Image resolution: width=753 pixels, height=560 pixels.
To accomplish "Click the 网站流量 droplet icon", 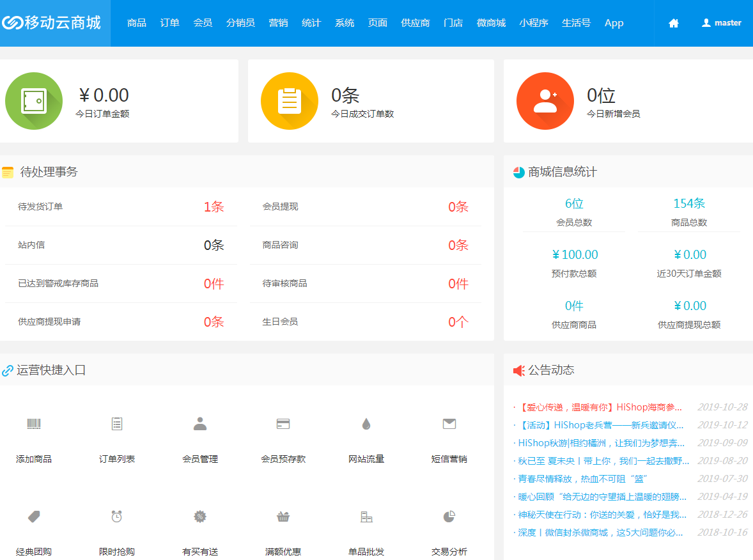I will tap(366, 424).
